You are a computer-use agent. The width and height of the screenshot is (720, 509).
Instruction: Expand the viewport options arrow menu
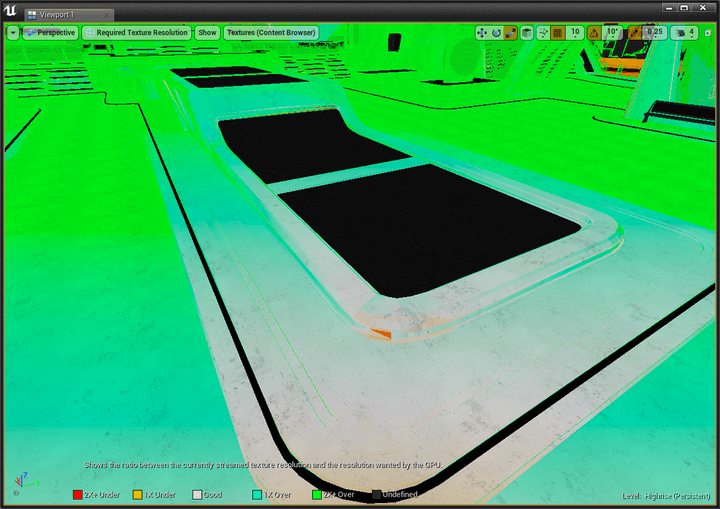click(x=13, y=33)
